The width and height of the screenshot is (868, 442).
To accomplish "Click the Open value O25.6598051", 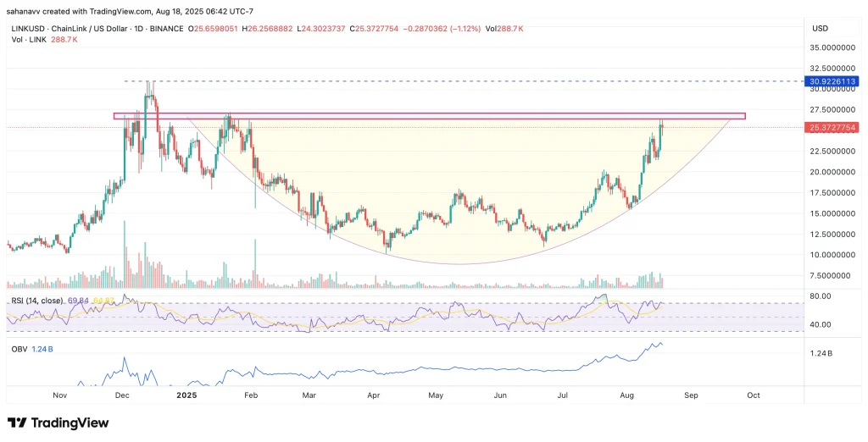I will 214,29.
